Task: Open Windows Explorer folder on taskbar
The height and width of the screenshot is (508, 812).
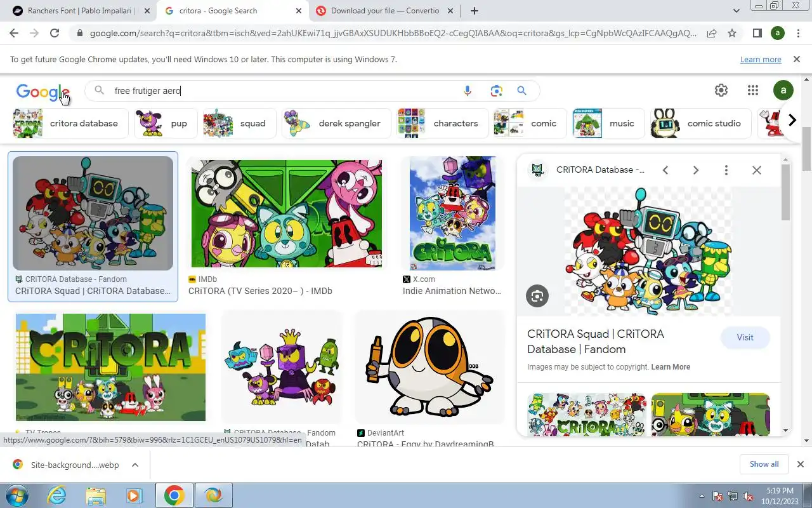Action: (96, 495)
